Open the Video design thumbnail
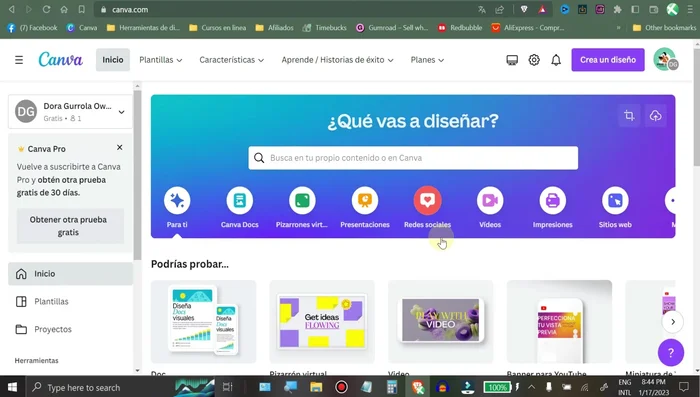 coord(441,322)
